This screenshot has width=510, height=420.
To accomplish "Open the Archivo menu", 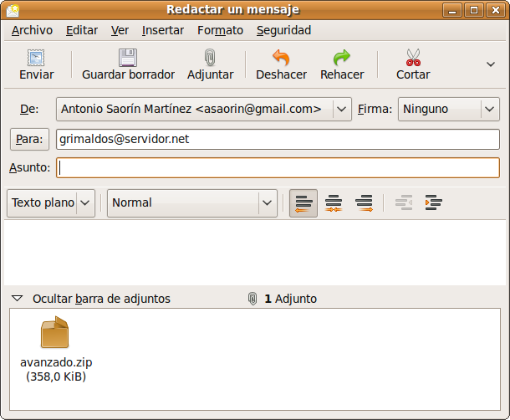I will (x=32, y=30).
